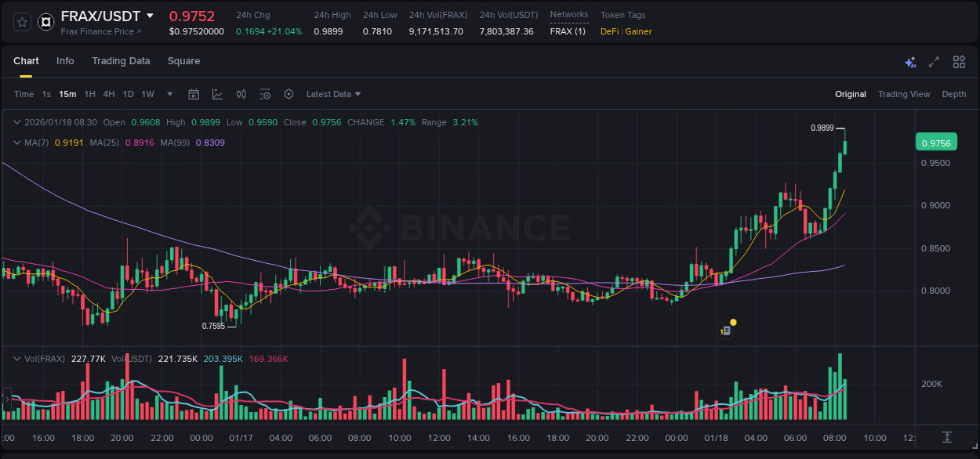The image size is (980, 459).
Task: Open the historical data calendar icon
Action: [194, 94]
